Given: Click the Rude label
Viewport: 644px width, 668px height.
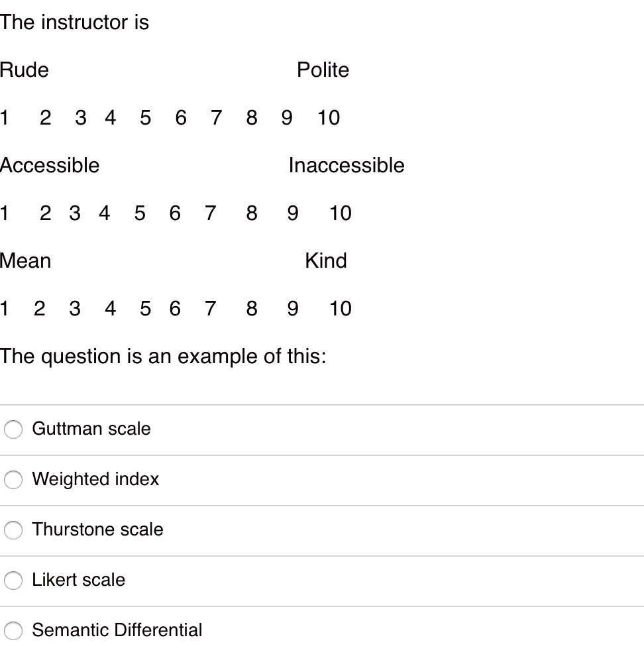Looking at the screenshot, I should coord(25,70).
